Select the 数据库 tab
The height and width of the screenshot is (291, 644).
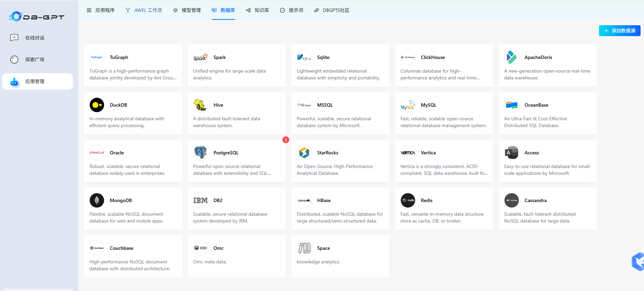[x=223, y=10]
